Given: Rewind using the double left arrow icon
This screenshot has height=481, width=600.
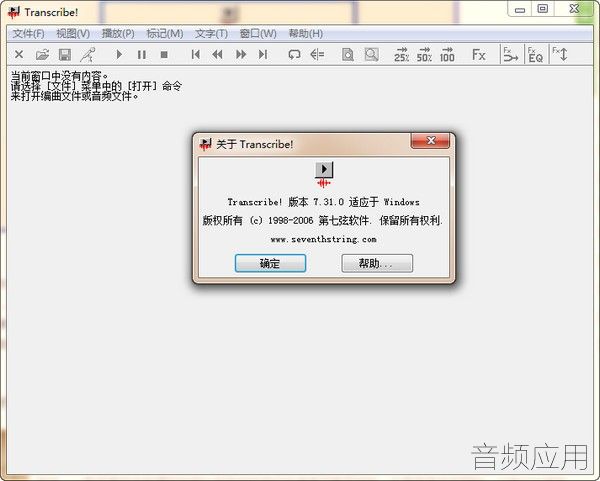Looking at the screenshot, I should pyautogui.click(x=218, y=55).
